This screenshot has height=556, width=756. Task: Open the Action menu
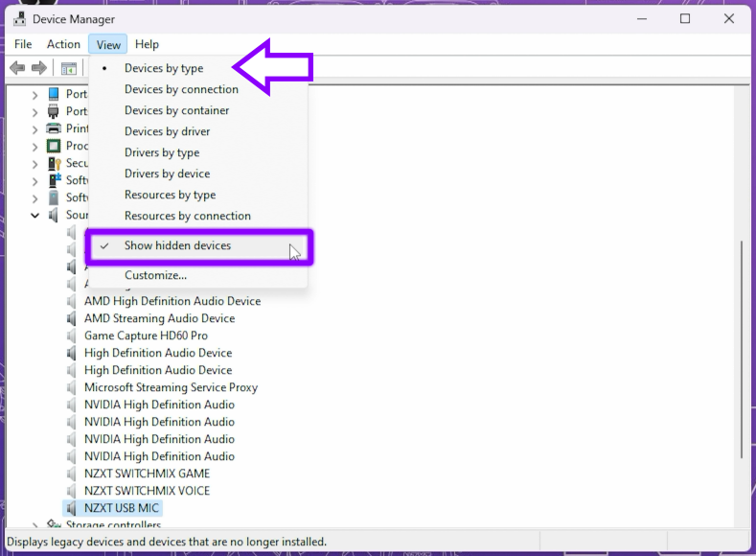point(63,44)
